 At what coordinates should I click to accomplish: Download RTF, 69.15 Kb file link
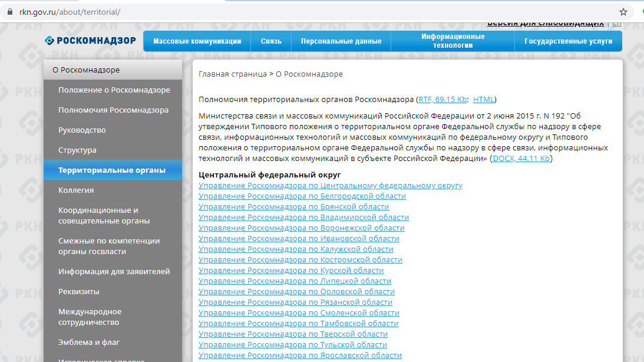442,100
